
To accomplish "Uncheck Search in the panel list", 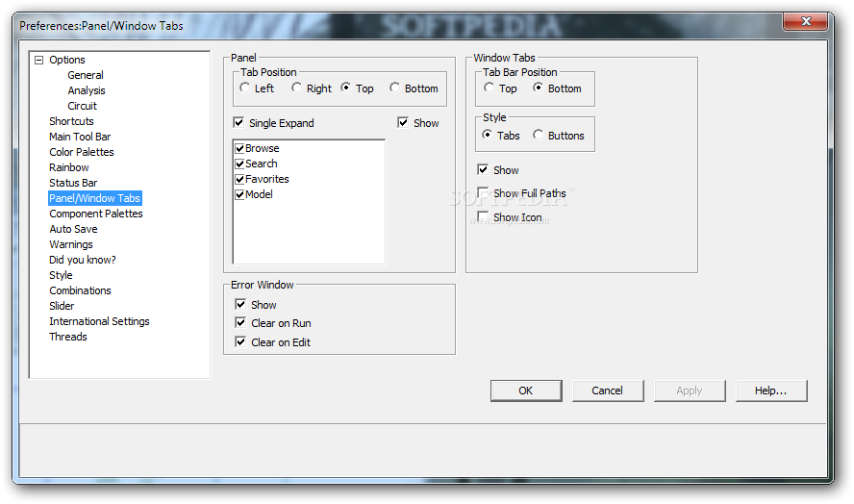I will tap(239, 164).
